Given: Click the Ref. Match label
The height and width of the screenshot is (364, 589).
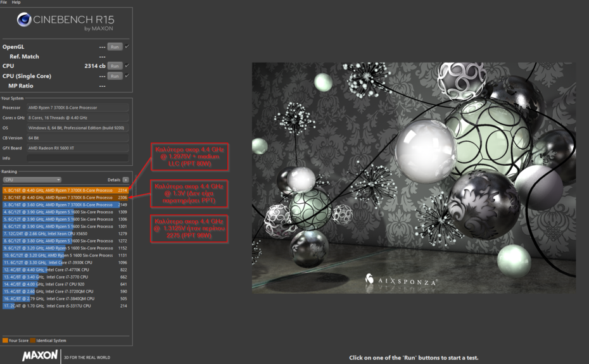Looking at the screenshot, I should (25, 57).
